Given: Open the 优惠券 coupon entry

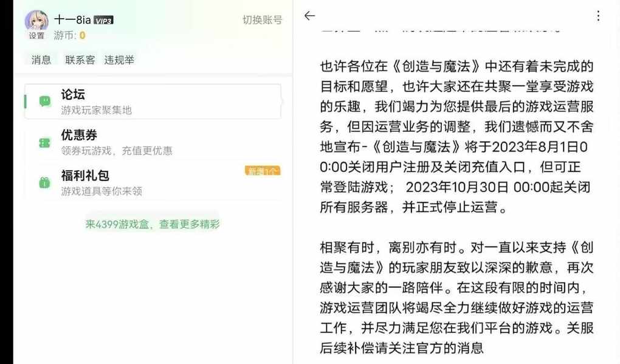Looking at the screenshot, I should tap(153, 142).
